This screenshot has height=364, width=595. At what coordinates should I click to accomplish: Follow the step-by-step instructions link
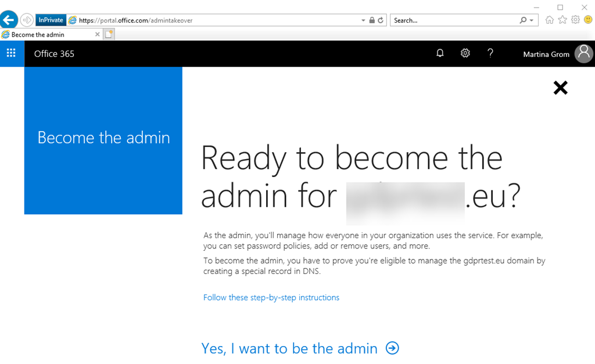pos(271,297)
